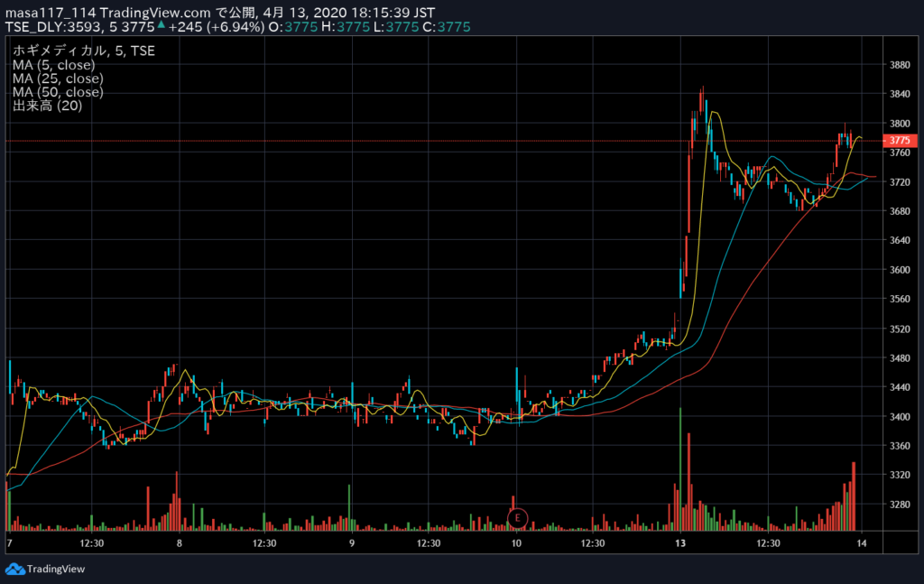Screen dimensions: 924x584
Task: Click the L:3775 low value
Action: pos(396,27)
